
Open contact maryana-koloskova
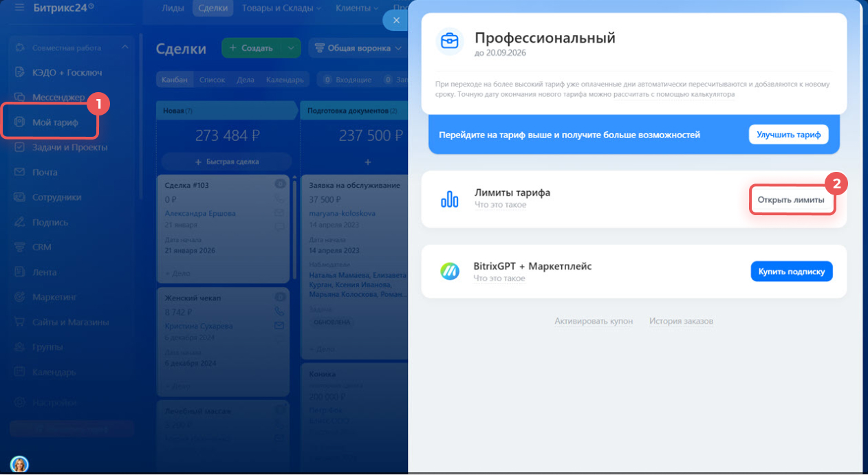tap(342, 213)
